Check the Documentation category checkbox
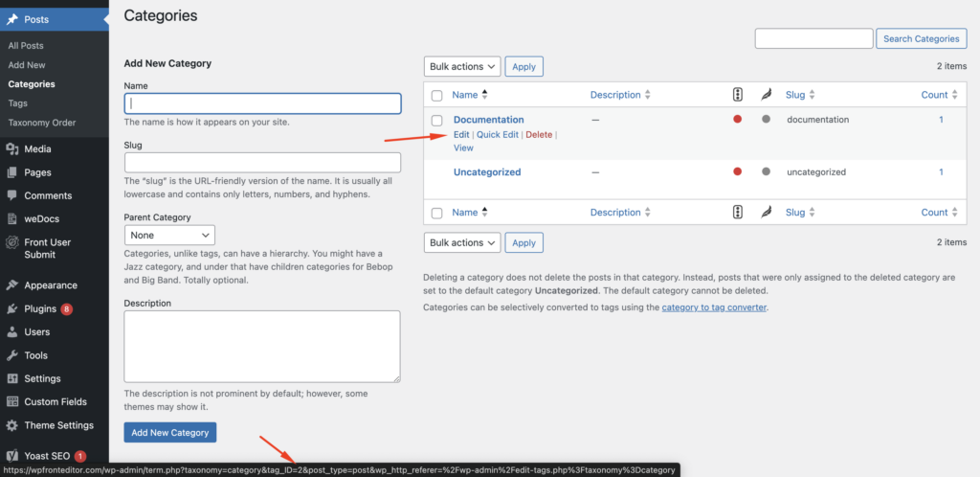Image resolution: width=980 pixels, height=477 pixels. click(x=437, y=121)
